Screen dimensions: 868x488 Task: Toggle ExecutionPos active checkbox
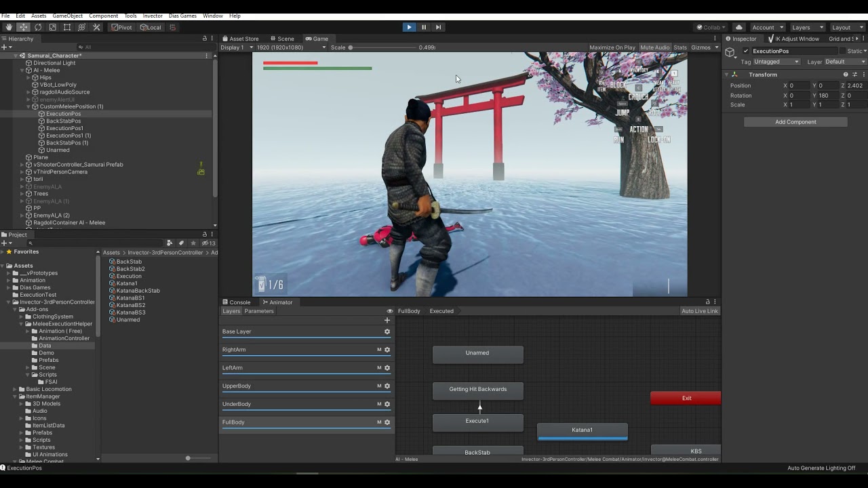tap(746, 51)
